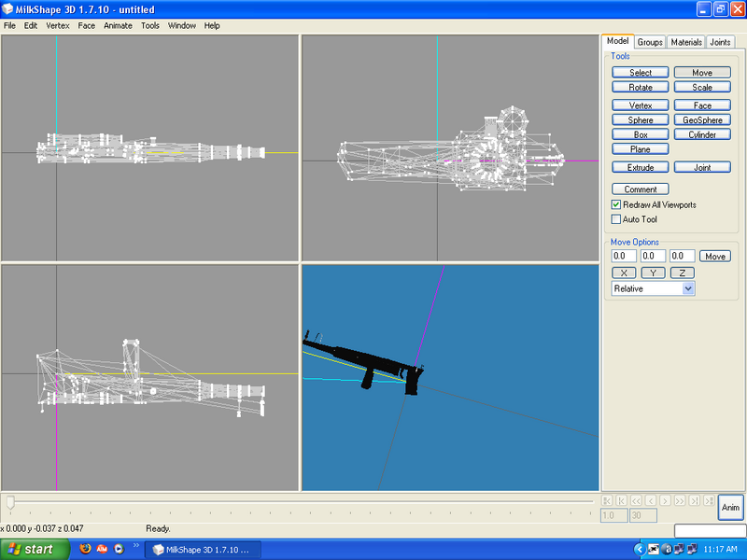Go to last frame button
The image size is (747, 560).
point(695,500)
